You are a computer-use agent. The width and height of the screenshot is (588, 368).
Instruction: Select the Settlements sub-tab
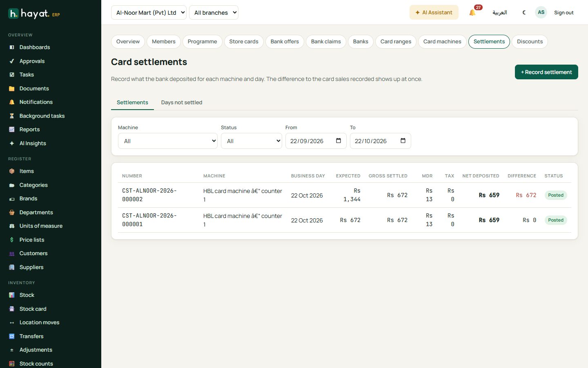click(132, 103)
